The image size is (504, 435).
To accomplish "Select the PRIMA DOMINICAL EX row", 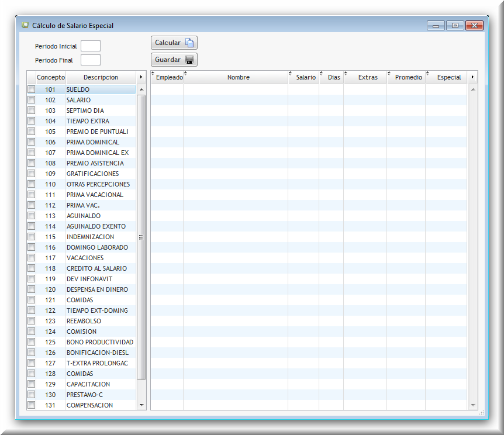I will pyautogui.click(x=82, y=153).
